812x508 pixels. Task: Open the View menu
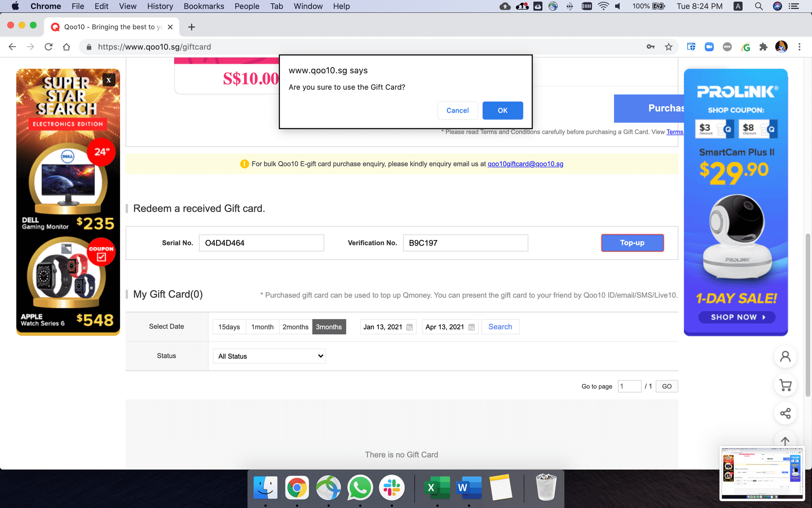tap(128, 6)
